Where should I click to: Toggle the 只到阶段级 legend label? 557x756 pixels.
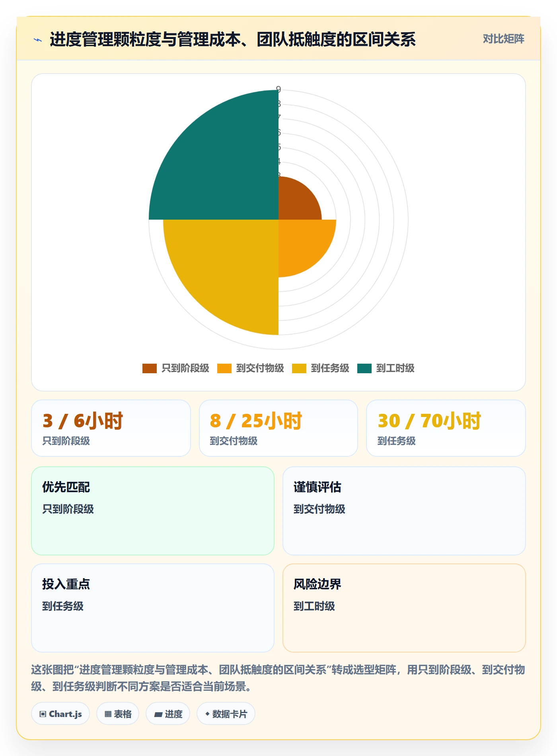(185, 368)
